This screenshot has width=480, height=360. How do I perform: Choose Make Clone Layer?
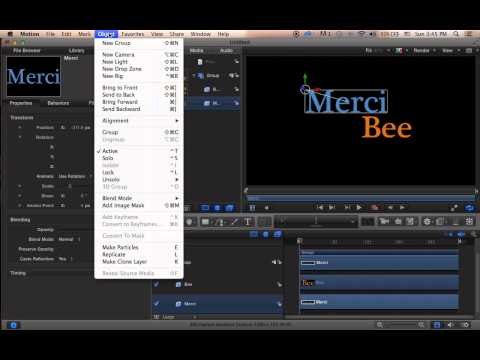[x=139, y=262]
